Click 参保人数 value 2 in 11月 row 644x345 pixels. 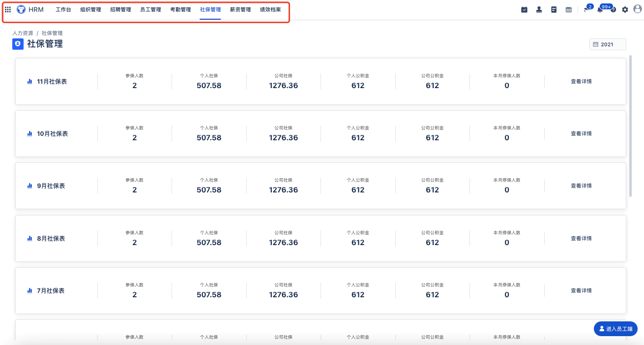coord(135,86)
